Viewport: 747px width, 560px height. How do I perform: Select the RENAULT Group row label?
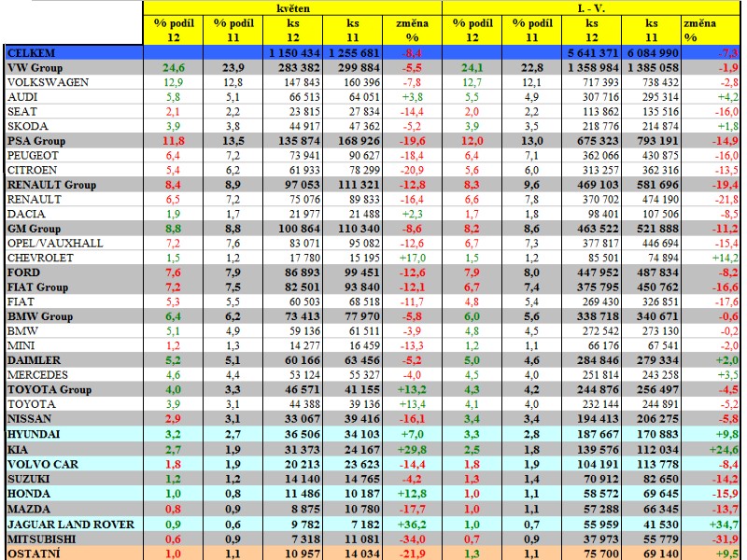(51, 184)
